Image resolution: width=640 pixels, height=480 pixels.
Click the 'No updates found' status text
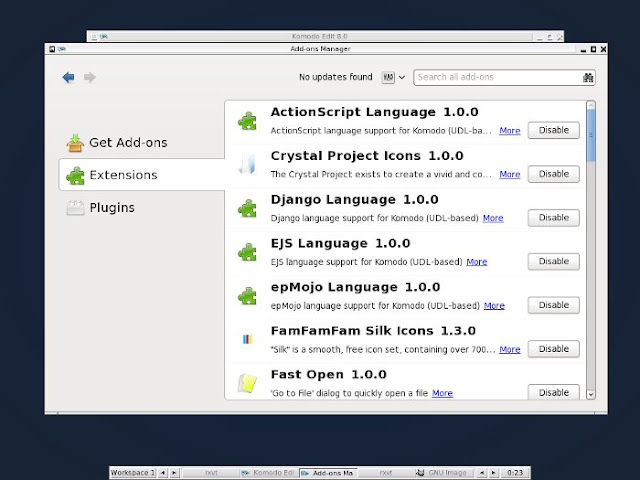pos(336,77)
